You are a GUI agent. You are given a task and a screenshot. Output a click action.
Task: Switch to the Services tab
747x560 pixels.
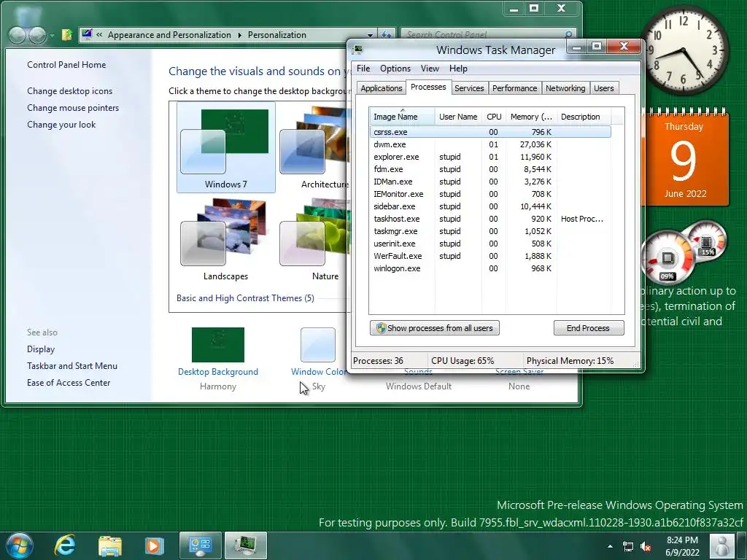pos(469,88)
